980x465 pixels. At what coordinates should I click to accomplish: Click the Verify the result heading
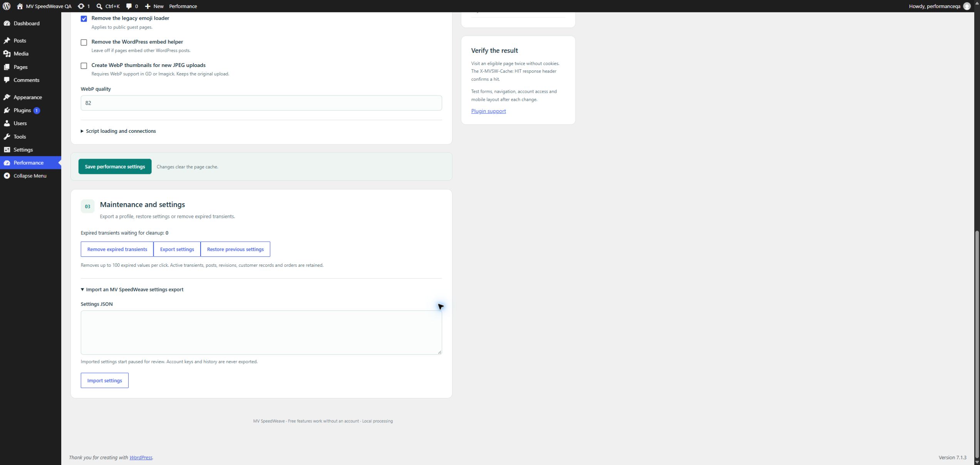pyautogui.click(x=494, y=51)
